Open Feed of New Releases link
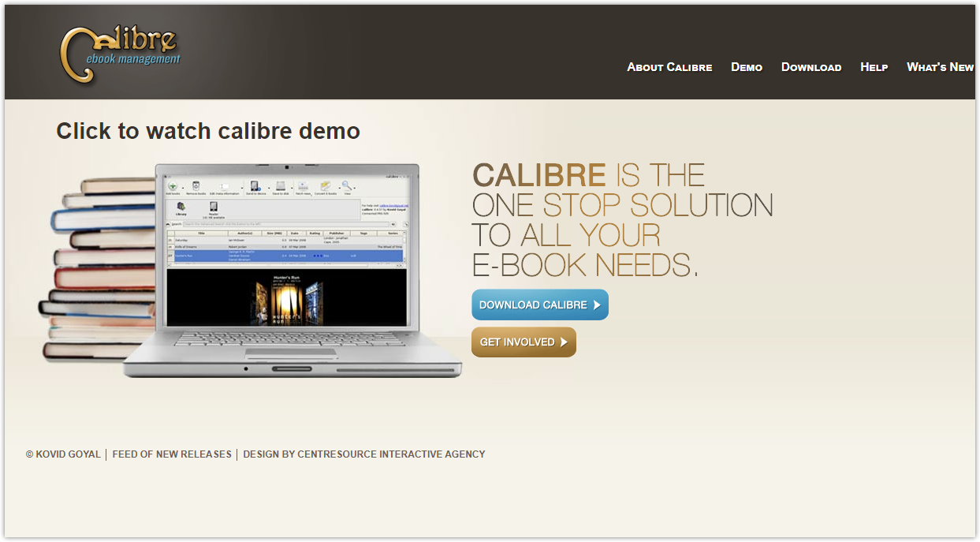 coord(172,454)
